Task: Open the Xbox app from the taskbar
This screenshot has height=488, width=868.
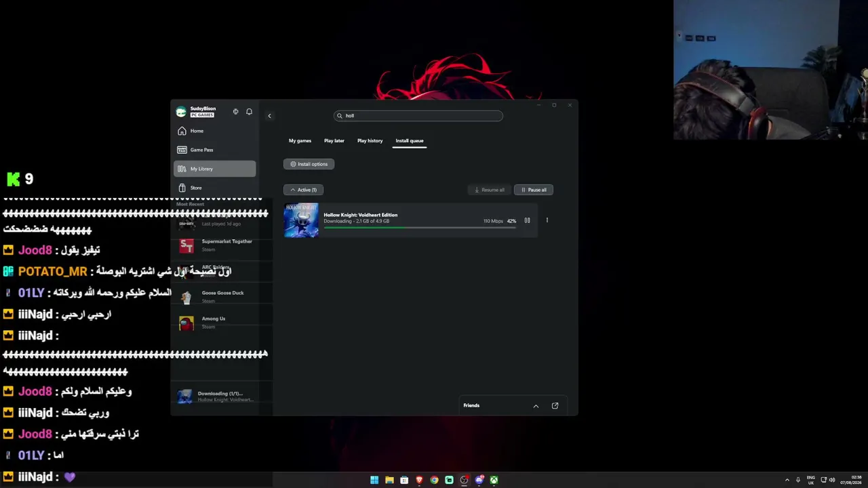Action: (x=494, y=480)
